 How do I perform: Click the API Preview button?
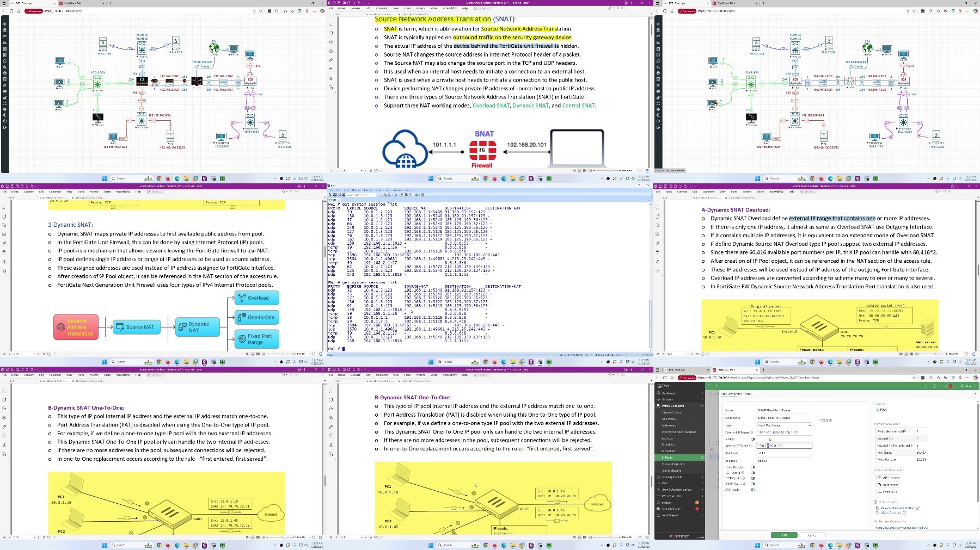point(888,478)
